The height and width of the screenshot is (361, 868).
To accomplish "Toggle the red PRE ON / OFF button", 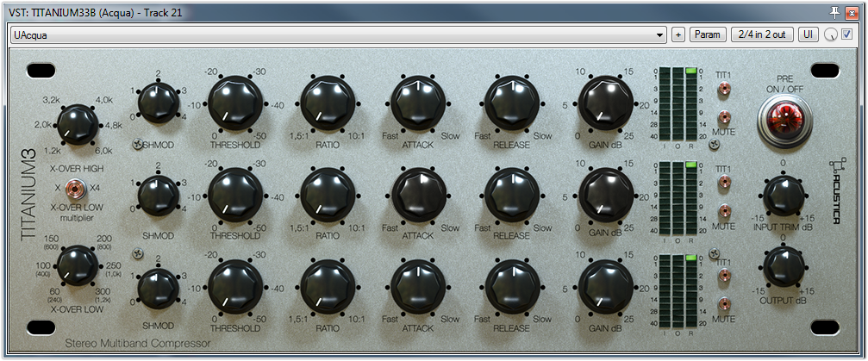I will pyautogui.click(x=784, y=120).
